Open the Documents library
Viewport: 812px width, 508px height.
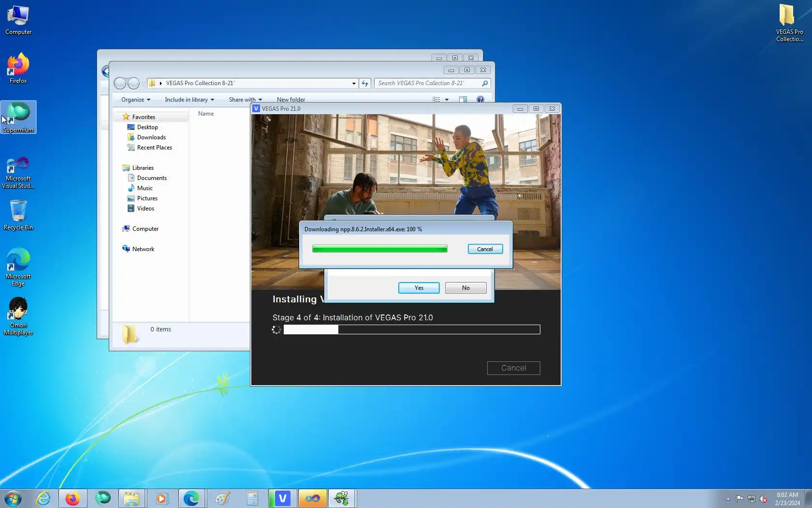(x=152, y=178)
